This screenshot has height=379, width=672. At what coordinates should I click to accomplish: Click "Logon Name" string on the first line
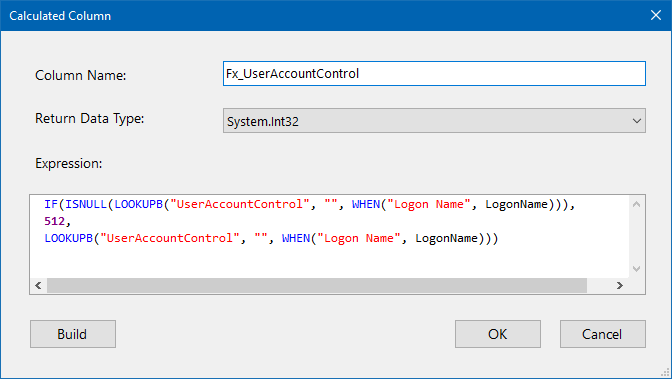pyautogui.click(x=429, y=204)
